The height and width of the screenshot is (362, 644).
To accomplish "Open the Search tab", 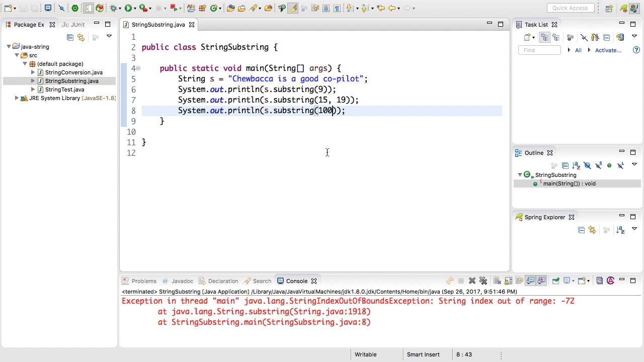I will click(258, 281).
